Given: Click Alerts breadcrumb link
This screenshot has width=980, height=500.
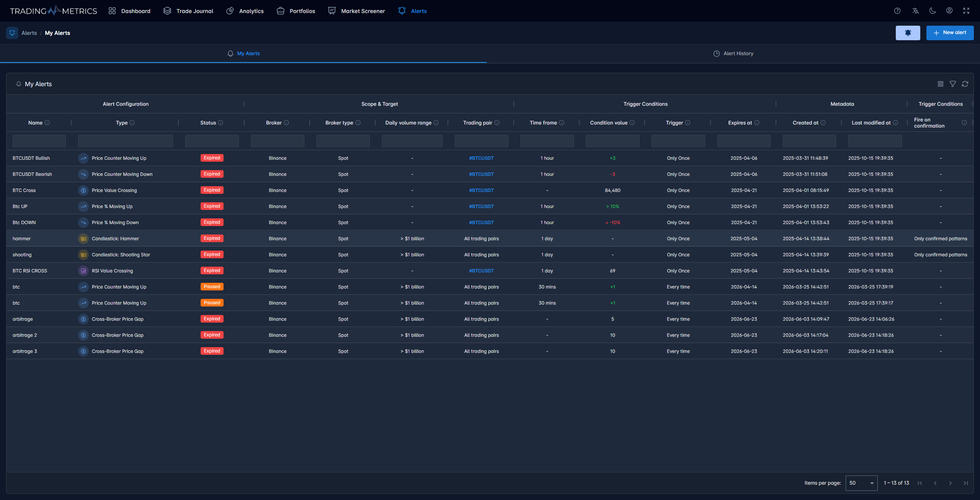Looking at the screenshot, I should pyautogui.click(x=29, y=33).
